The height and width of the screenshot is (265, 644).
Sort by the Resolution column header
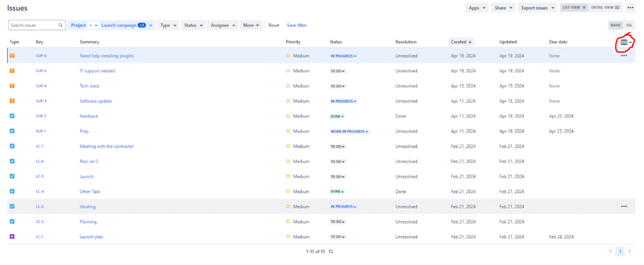tap(405, 41)
